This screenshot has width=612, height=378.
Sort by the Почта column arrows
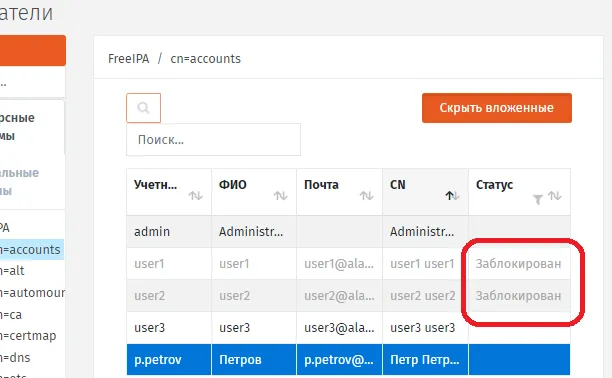point(366,195)
